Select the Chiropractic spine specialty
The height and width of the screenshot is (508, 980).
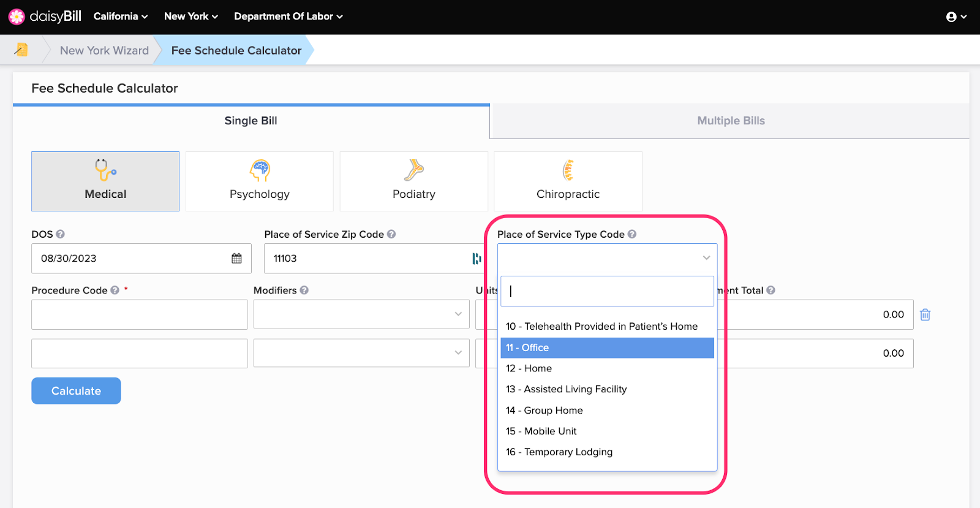[x=568, y=181]
